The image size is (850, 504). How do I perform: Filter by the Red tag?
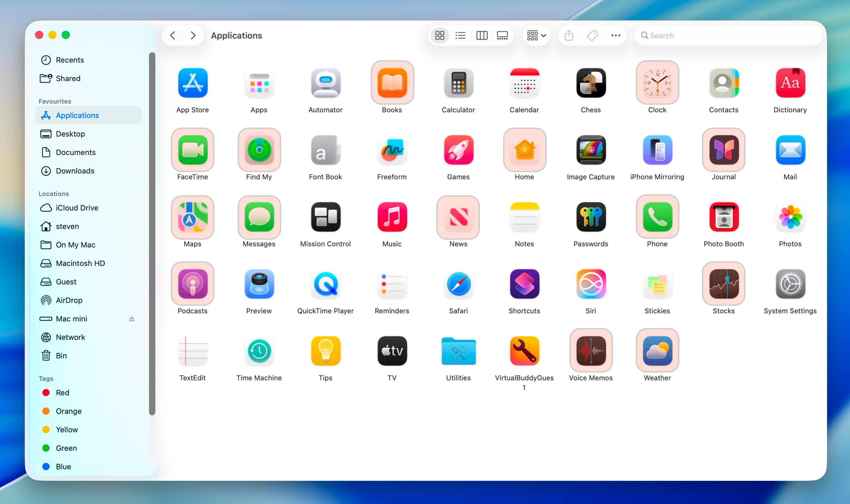(88, 393)
